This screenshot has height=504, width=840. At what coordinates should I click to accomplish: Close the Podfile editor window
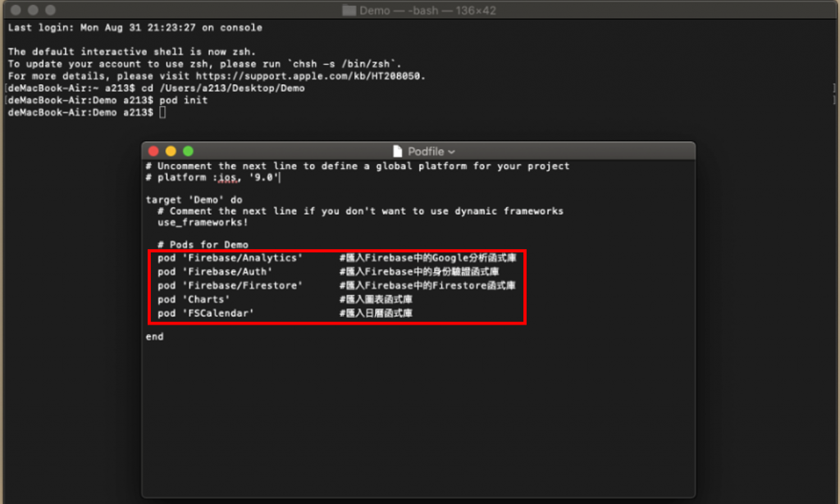click(x=153, y=151)
